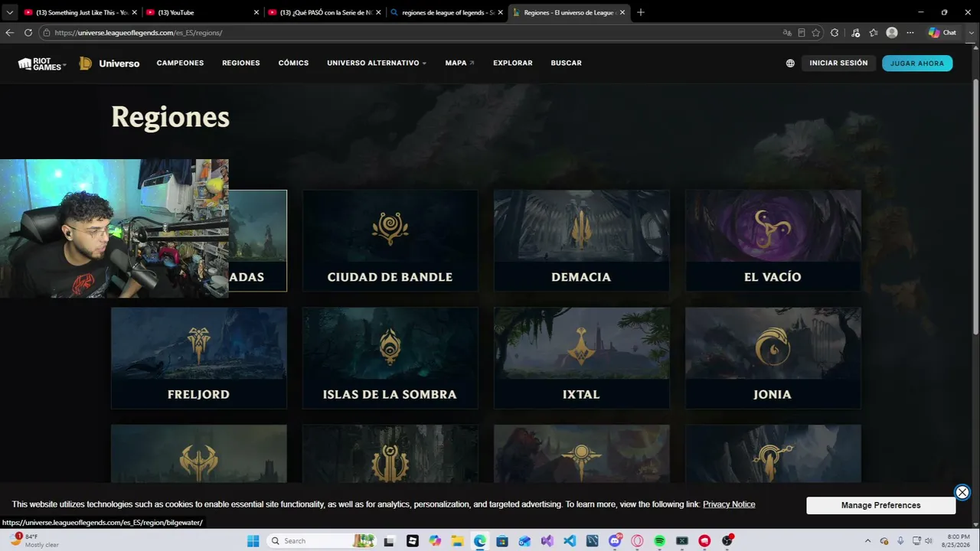Open the browser extensions icon
The width and height of the screenshot is (980, 551).
[x=835, y=33]
